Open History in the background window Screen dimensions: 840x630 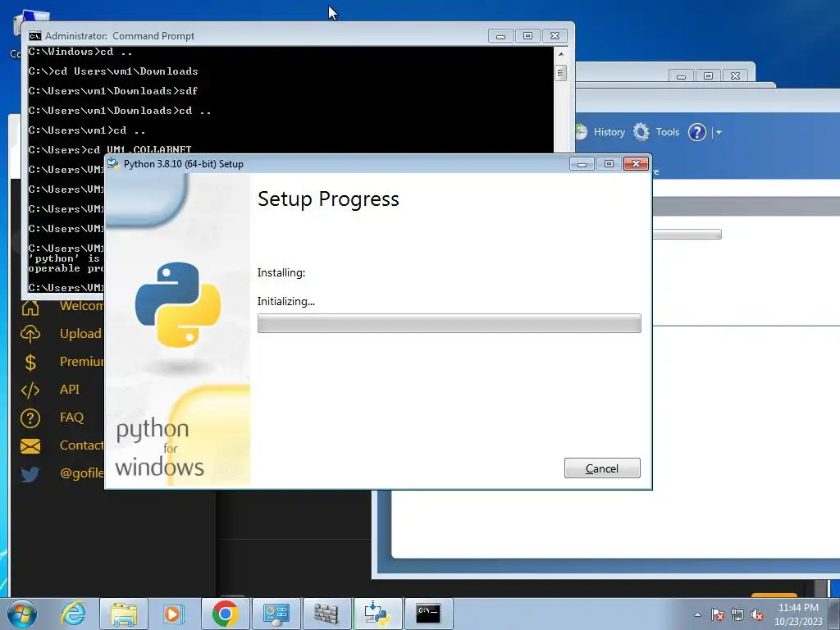609,132
